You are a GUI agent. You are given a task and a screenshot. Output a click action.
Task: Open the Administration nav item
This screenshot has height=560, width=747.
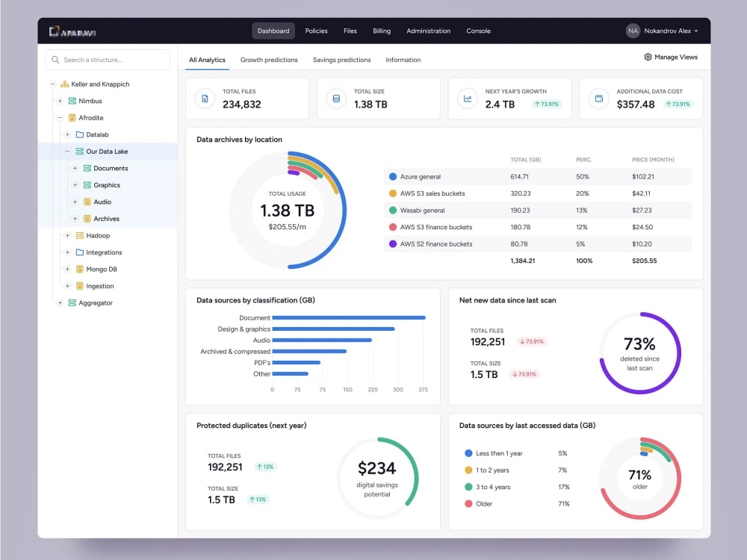pos(428,31)
